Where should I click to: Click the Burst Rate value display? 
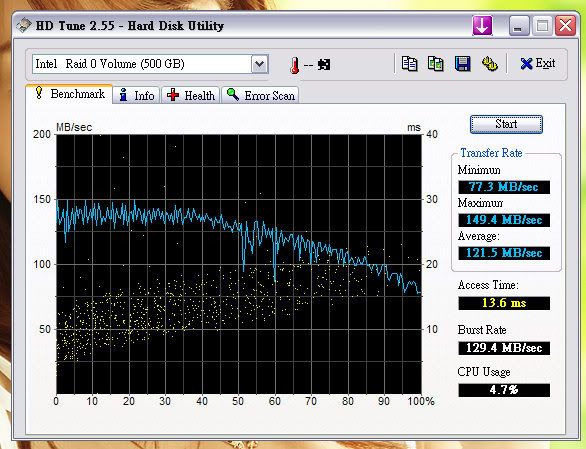pos(504,348)
